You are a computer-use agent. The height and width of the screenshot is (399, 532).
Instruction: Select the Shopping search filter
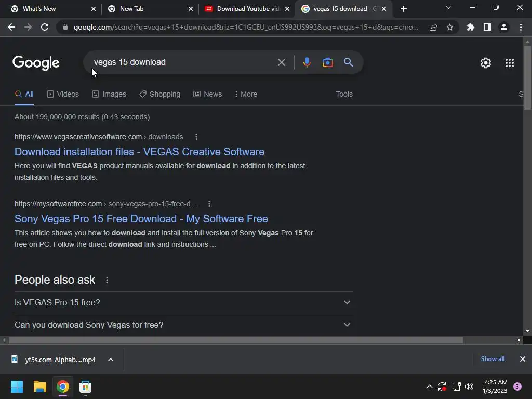(x=160, y=94)
